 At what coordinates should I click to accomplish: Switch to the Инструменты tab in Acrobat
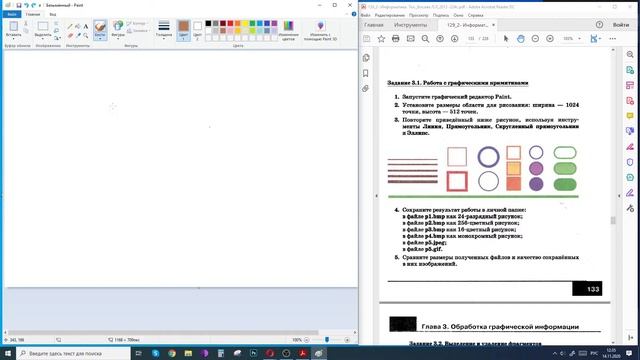410,25
